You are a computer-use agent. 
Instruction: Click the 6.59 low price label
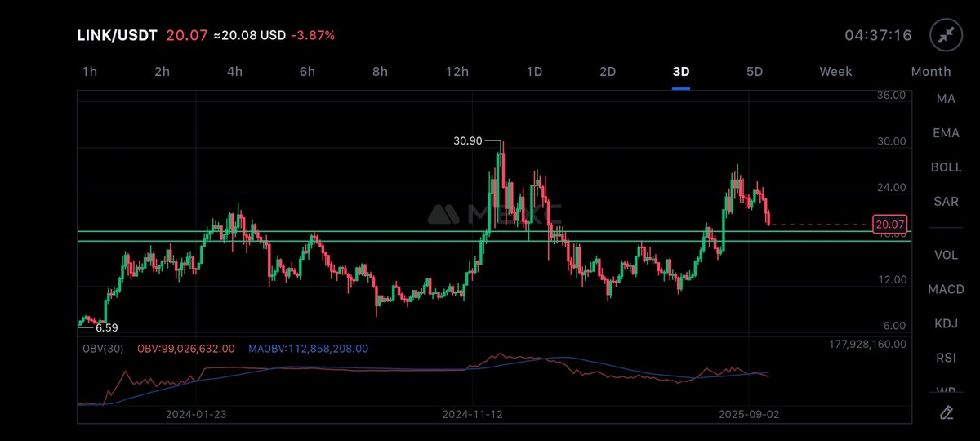point(106,327)
